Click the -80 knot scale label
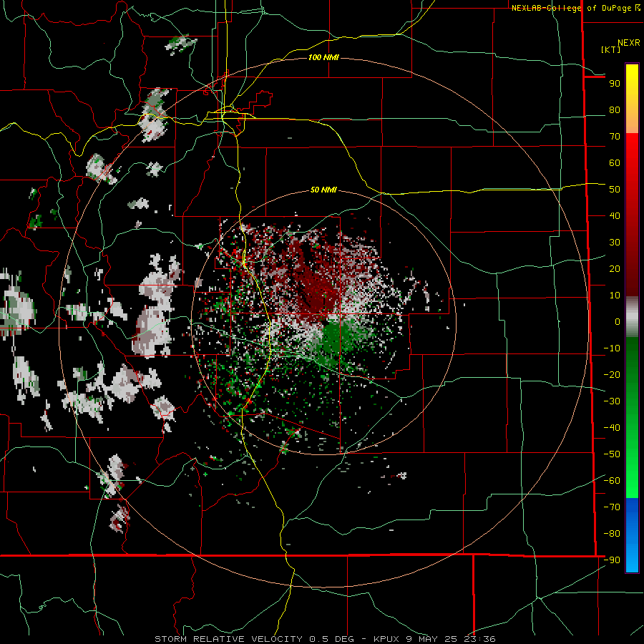644x644 pixels. tap(612, 534)
